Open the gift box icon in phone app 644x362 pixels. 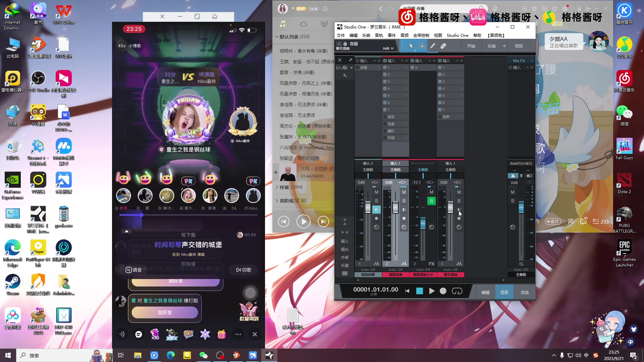pyautogui.click(x=222, y=334)
